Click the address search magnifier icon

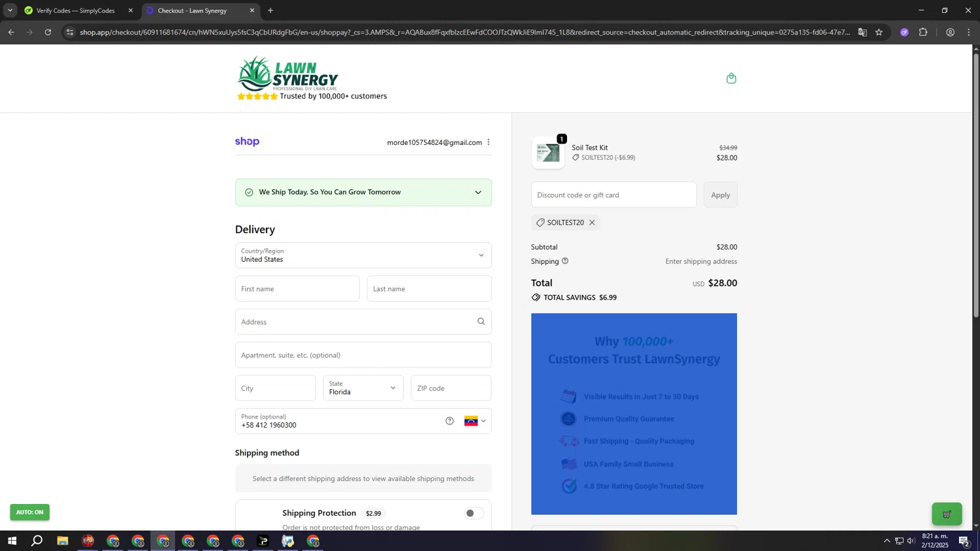tap(481, 321)
